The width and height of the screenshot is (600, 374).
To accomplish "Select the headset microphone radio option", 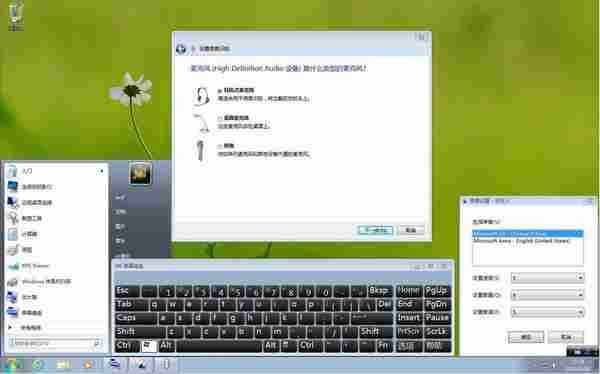I will [x=220, y=91].
